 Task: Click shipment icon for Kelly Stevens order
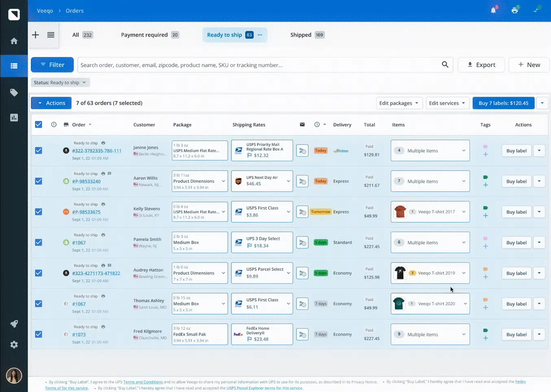pyautogui.click(x=302, y=212)
